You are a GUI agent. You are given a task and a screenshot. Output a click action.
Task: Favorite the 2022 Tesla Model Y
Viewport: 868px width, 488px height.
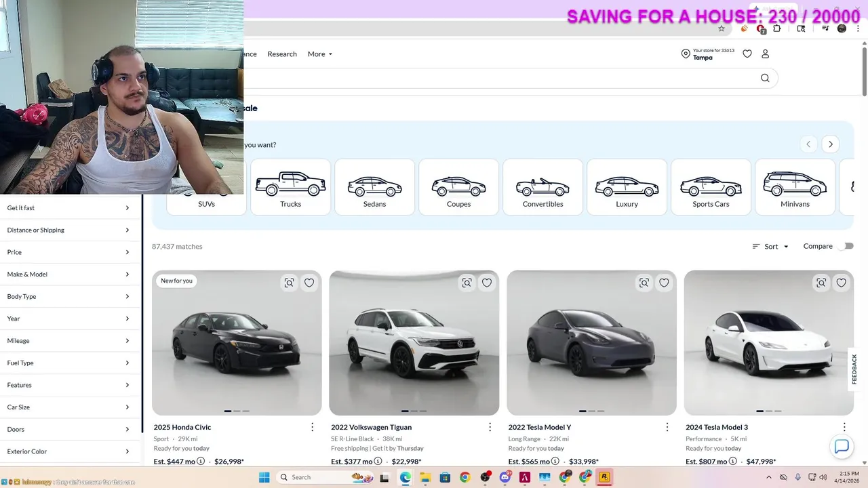coord(664,283)
